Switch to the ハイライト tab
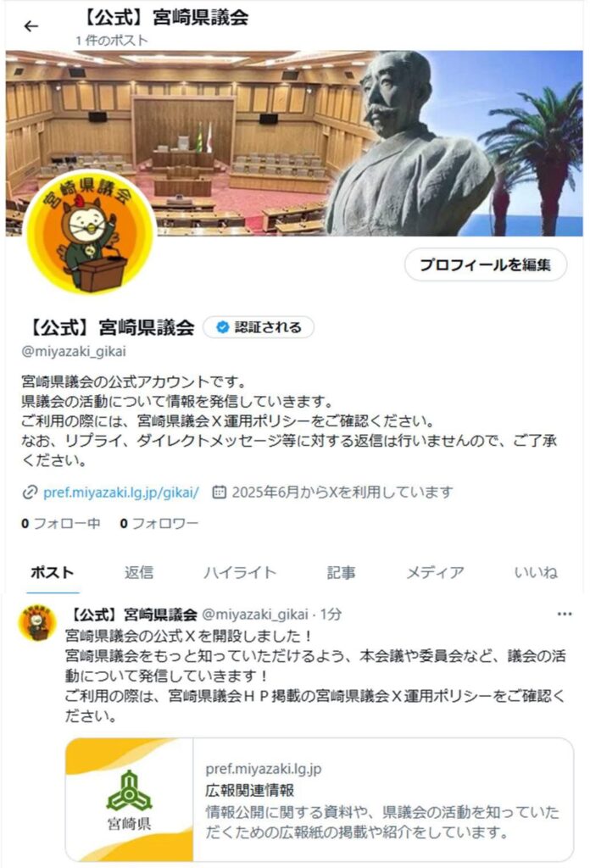 (240, 572)
